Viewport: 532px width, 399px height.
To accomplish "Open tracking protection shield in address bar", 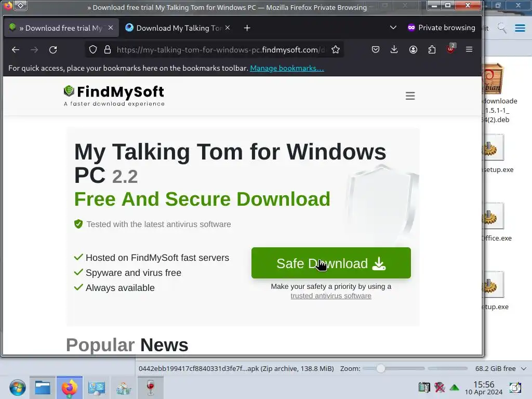I will tap(93, 50).
